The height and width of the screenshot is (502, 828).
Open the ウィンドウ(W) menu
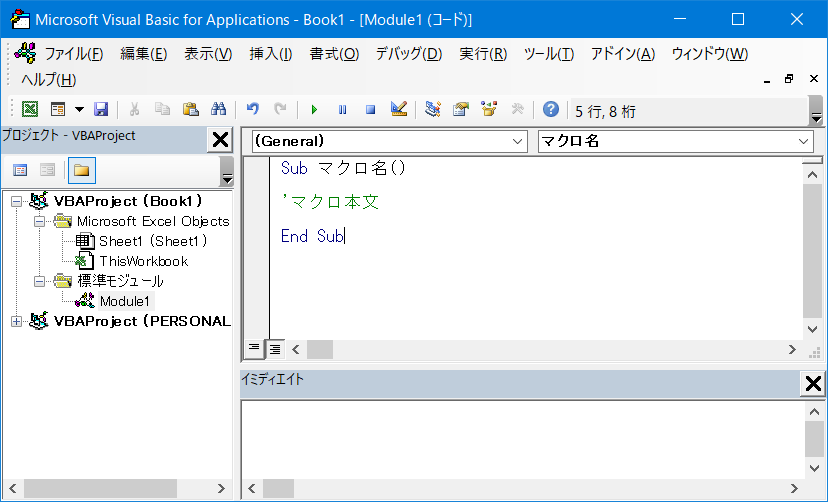coord(710,53)
